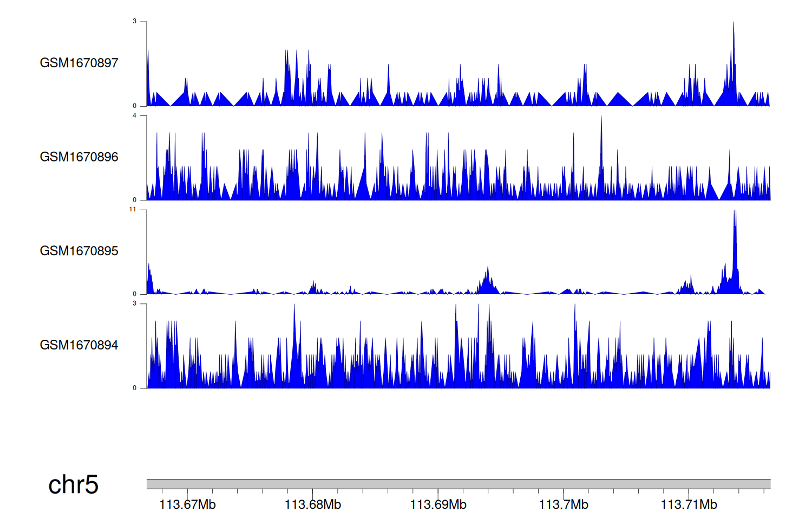
Task: Click the y-axis maximum label 4
Action: pyautogui.click(x=134, y=115)
